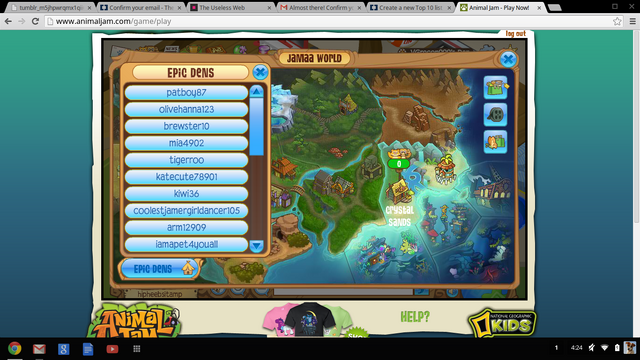Visit olivehanna123's den
The height and width of the screenshot is (360, 640).
pos(186,109)
